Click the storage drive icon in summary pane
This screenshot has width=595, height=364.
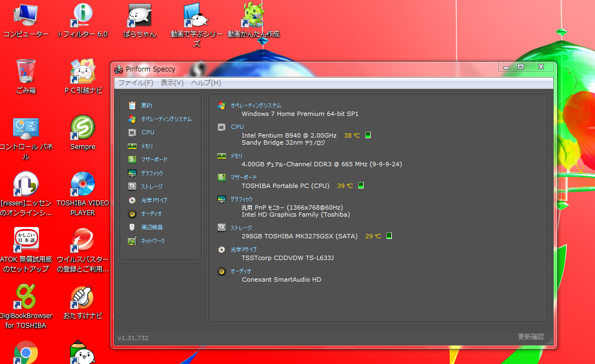pos(222,227)
